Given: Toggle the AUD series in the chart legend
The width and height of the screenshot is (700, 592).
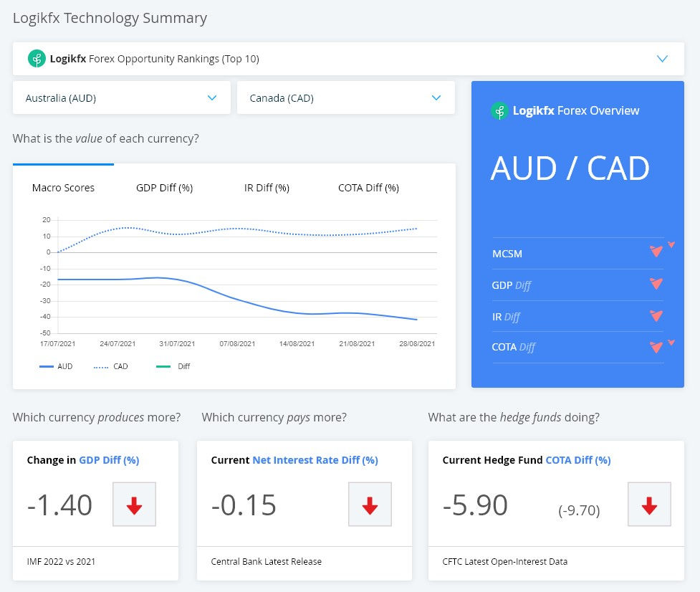Looking at the screenshot, I should tap(56, 366).
